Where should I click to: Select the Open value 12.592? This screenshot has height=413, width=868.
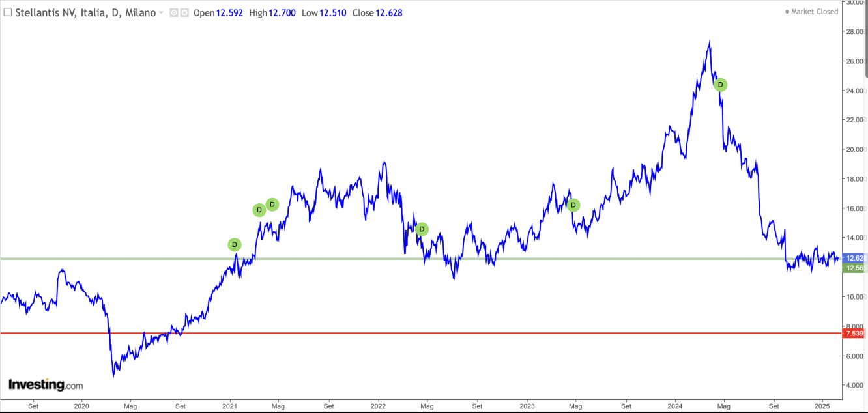(230, 13)
